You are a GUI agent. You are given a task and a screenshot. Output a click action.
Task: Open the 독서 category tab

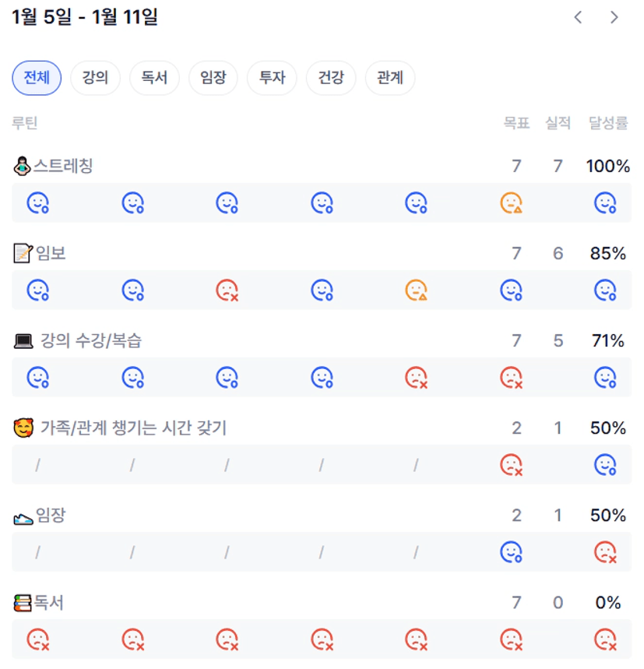[x=154, y=78]
